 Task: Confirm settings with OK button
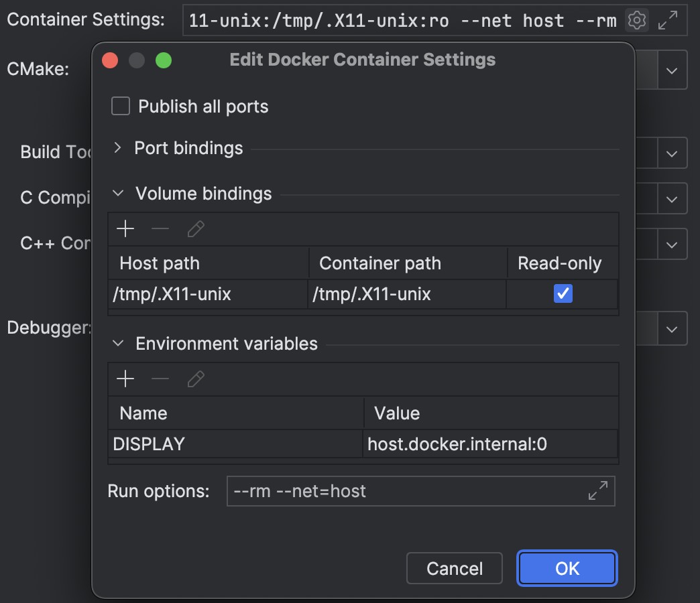(567, 569)
